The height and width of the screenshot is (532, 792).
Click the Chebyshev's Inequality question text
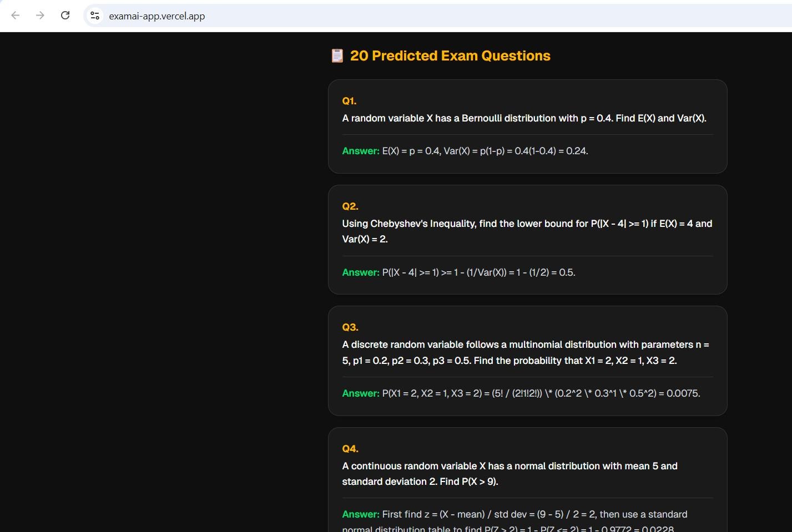527,231
